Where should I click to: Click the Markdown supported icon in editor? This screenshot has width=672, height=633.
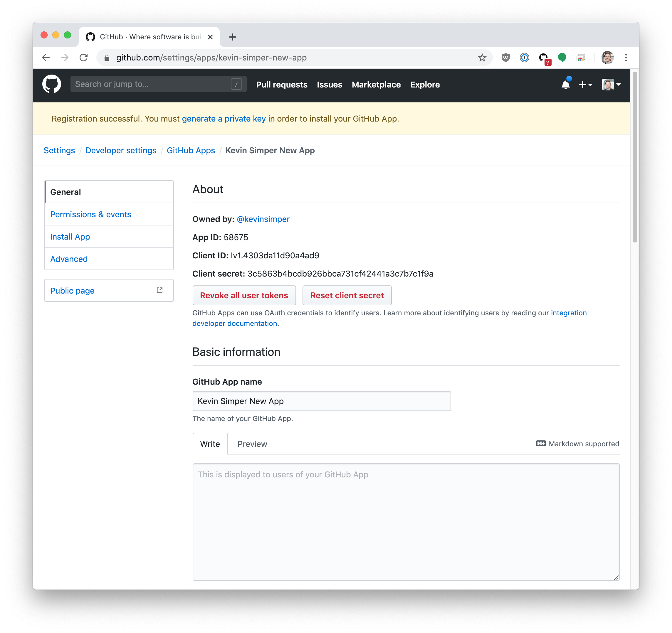pos(540,444)
